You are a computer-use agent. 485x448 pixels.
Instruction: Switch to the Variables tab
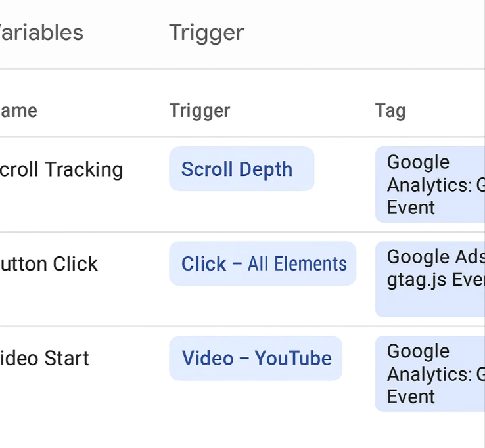[41, 33]
